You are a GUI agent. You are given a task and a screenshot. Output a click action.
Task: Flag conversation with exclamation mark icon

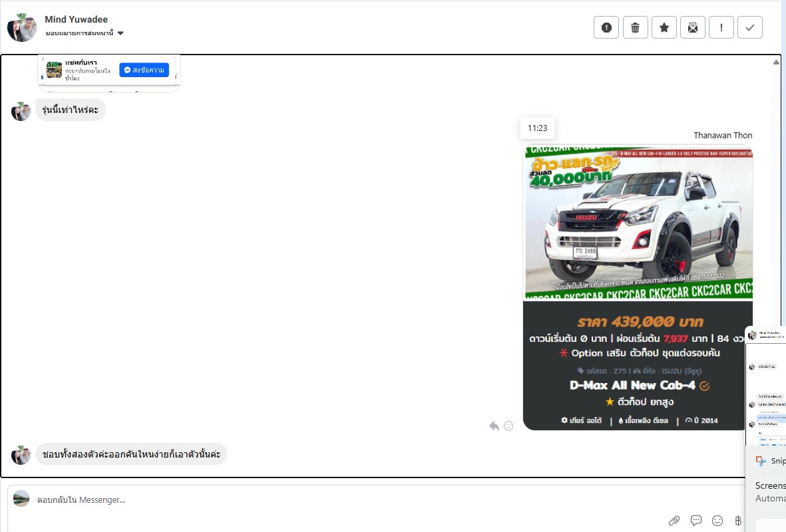tap(721, 27)
